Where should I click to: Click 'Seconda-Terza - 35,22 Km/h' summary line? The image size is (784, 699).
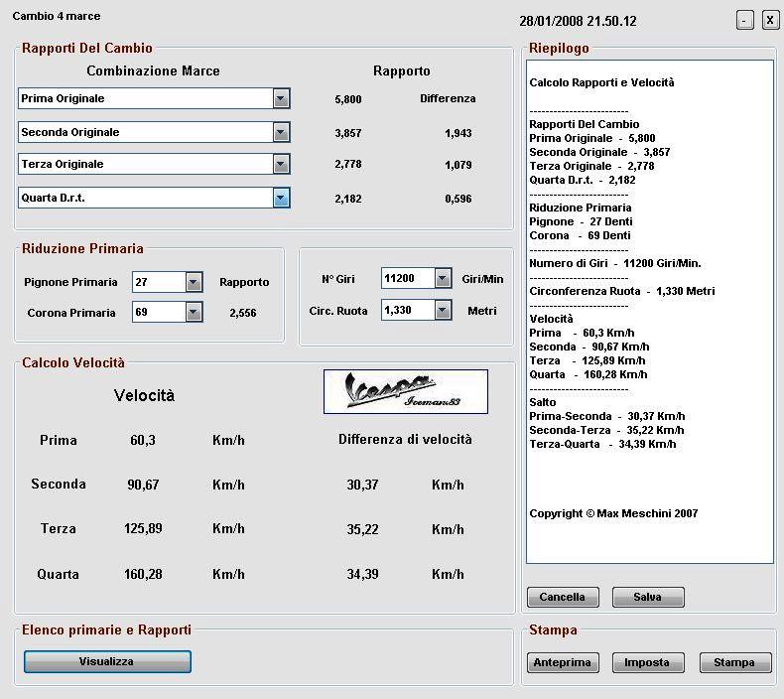point(606,430)
